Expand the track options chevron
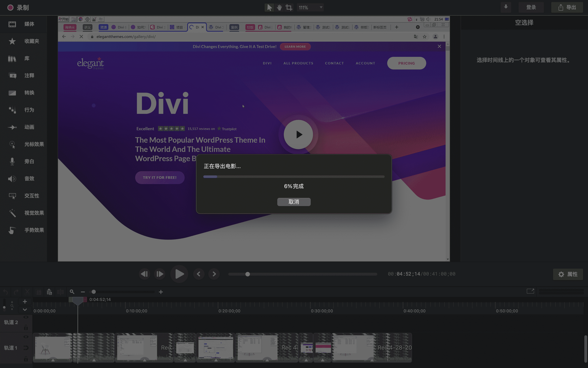This screenshot has height=368, width=588. [x=25, y=310]
